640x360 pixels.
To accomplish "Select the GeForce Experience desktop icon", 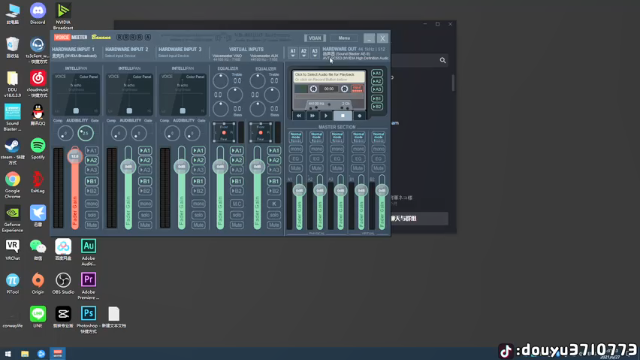I will (x=12, y=219).
